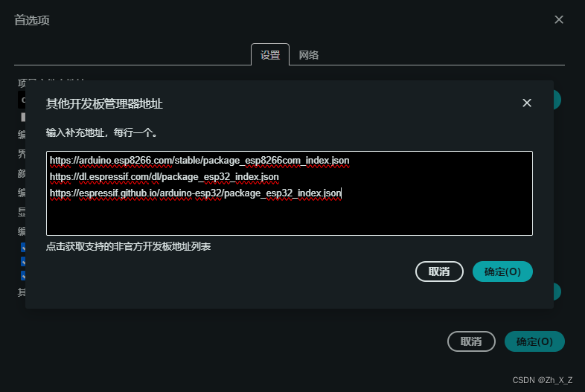This screenshot has height=392, width=585.
Task: Click the esp8266com_index.json URL line
Action: [x=199, y=161]
